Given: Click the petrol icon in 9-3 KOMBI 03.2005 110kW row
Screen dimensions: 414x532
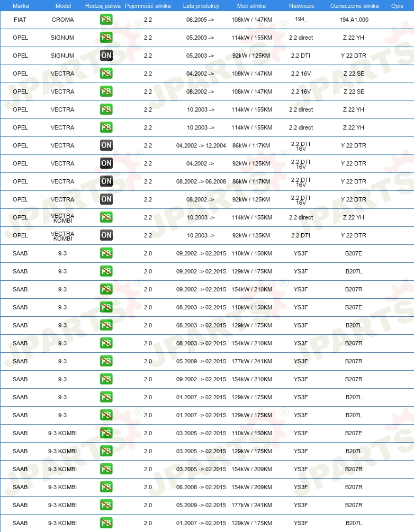Looking at the screenshot, I should pos(106,433).
